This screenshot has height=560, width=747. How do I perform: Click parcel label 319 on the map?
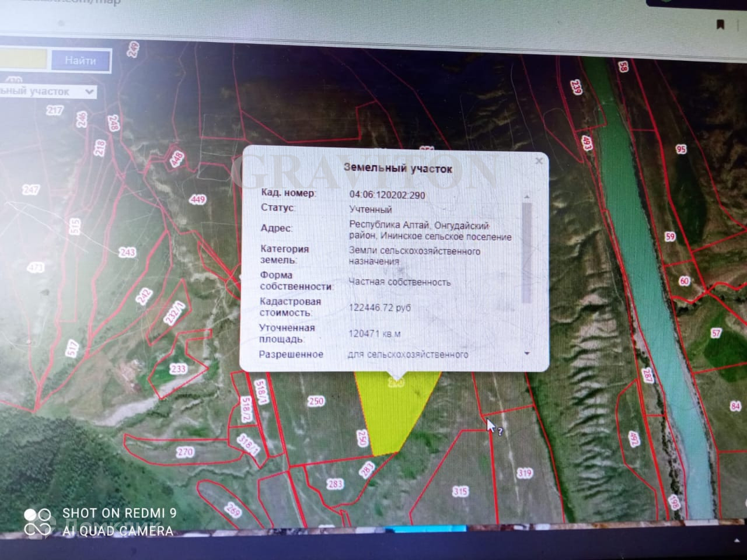[525, 473]
